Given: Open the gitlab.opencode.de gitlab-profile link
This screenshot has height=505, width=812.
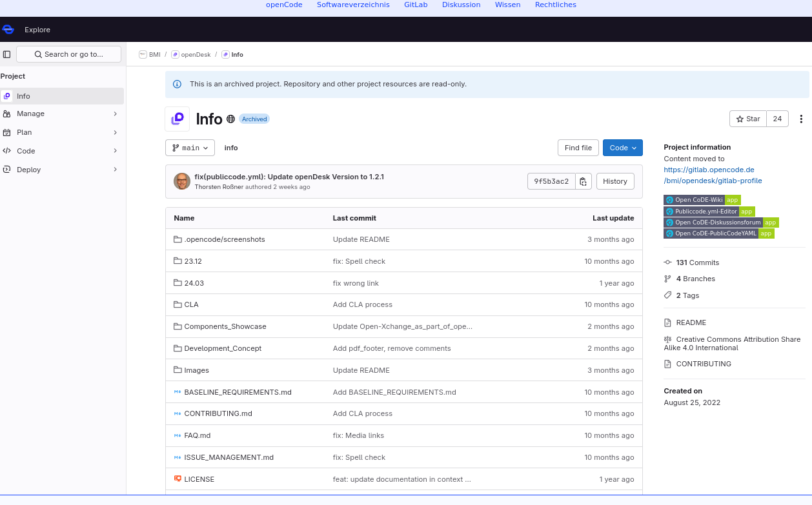Looking at the screenshot, I should pos(713,175).
